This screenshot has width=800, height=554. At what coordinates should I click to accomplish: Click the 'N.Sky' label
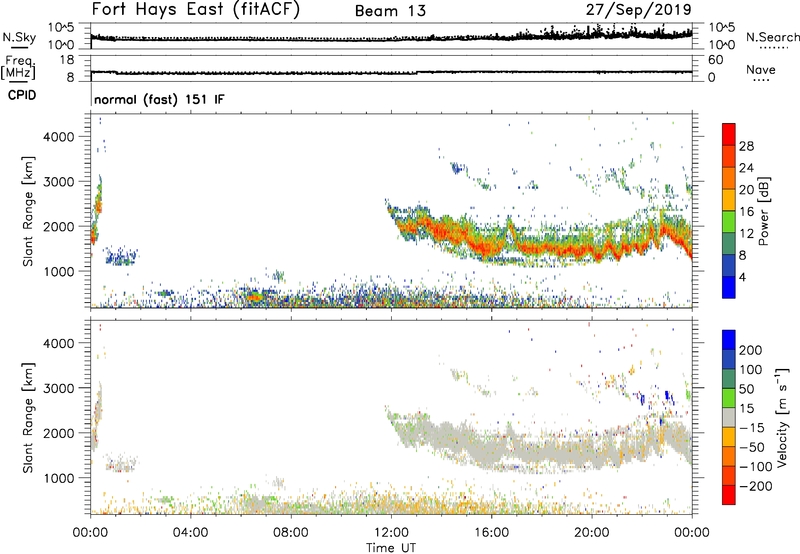(x=19, y=37)
